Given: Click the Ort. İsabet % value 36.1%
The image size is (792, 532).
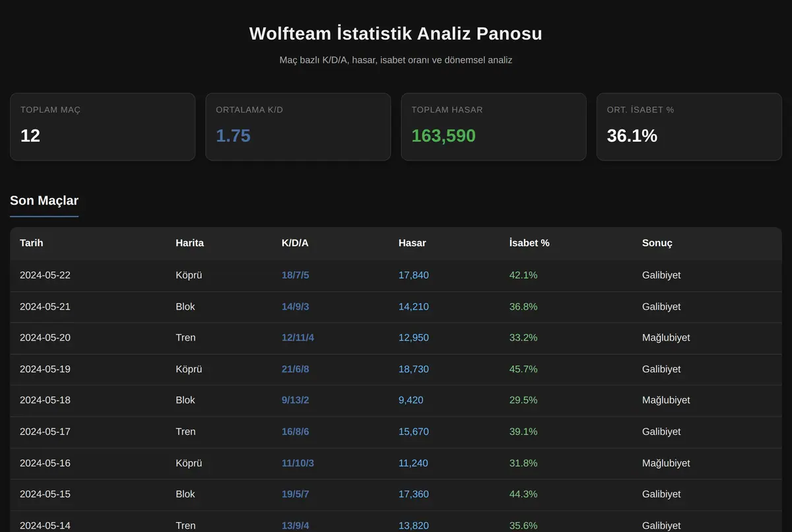Looking at the screenshot, I should 632,136.
